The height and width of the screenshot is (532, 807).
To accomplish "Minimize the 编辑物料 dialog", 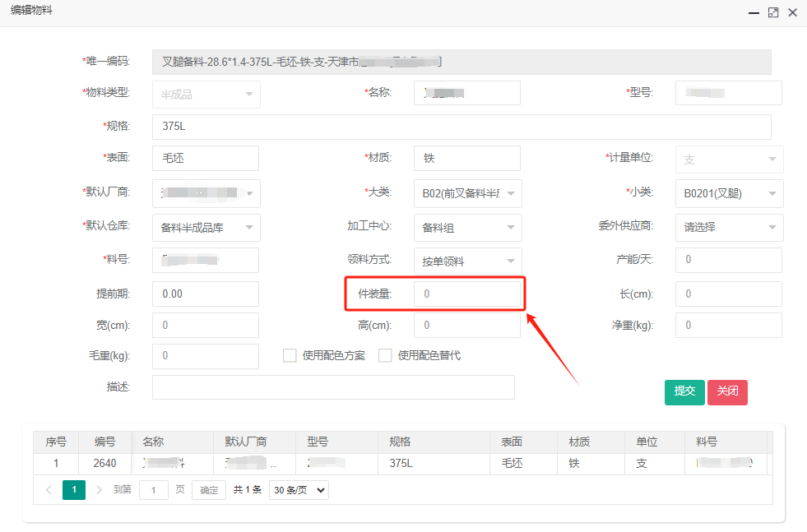I will click(x=754, y=12).
